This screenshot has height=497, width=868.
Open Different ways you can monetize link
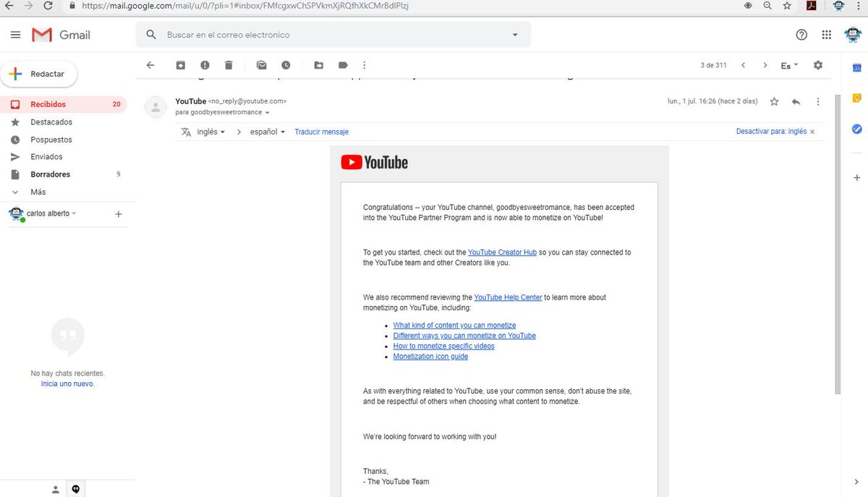(x=464, y=336)
